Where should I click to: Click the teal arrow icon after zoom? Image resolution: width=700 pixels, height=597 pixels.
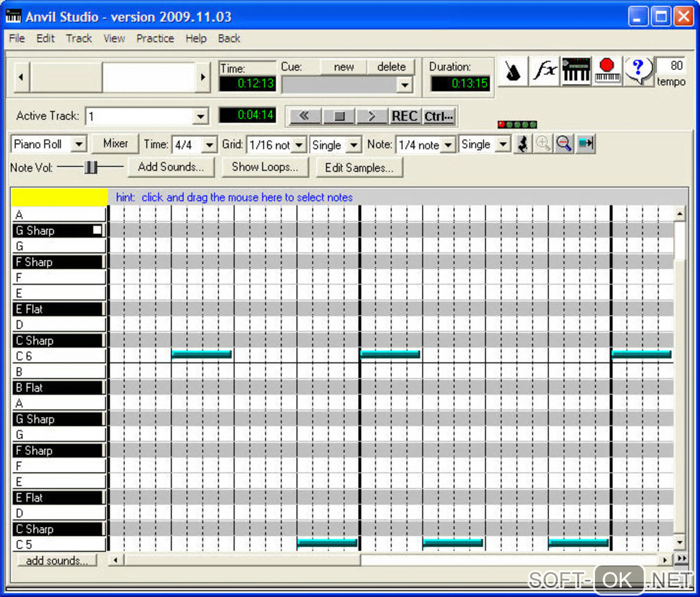[x=585, y=145]
